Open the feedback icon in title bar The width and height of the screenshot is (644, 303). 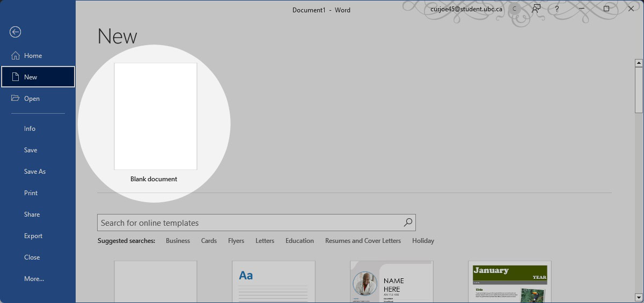[x=536, y=9]
